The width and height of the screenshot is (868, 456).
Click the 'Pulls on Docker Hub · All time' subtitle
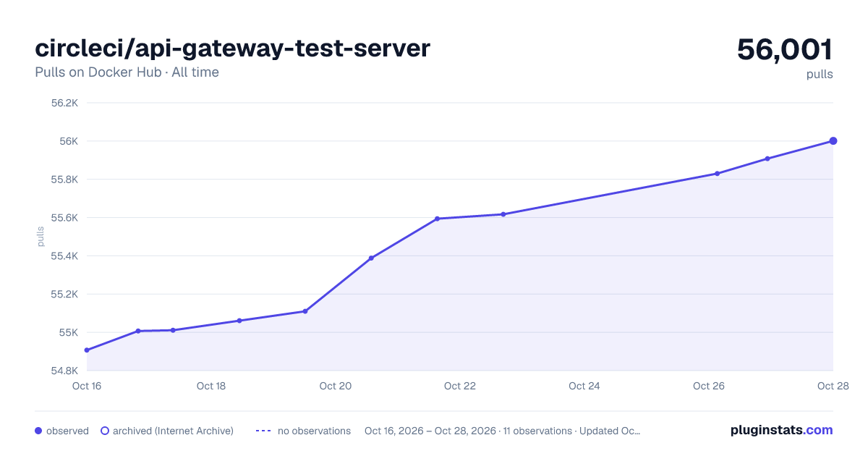tap(127, 72)
